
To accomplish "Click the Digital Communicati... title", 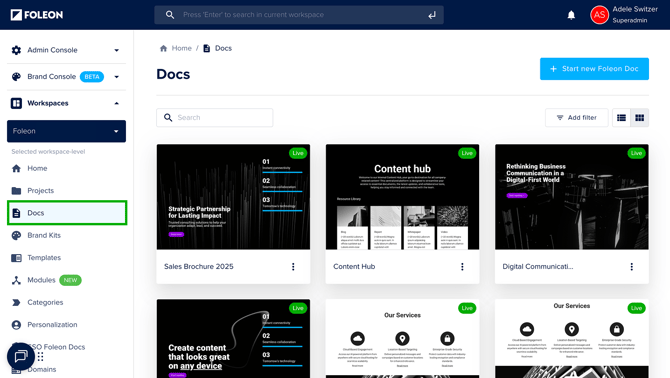I will click(x=538, y=267).
